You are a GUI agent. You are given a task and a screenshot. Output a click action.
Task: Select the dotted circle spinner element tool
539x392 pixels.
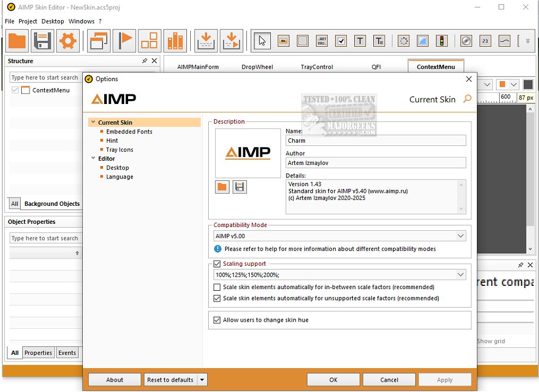[x=403, y=41]
